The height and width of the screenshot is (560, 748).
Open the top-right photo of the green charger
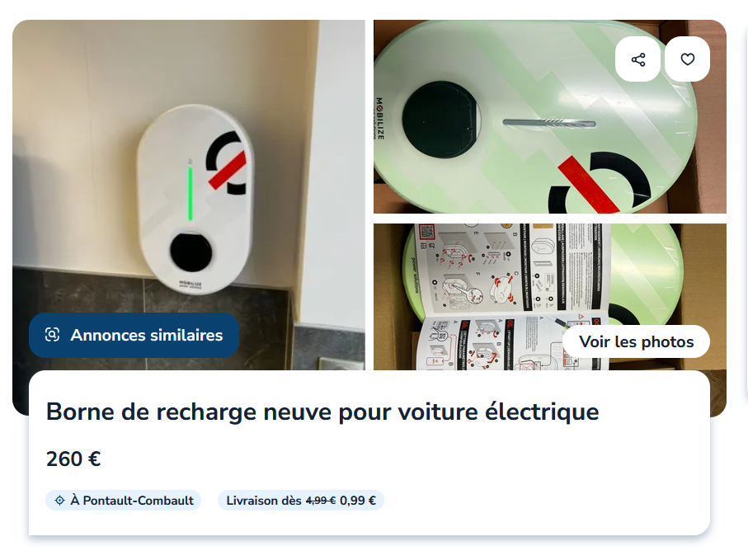coord(550,116)
